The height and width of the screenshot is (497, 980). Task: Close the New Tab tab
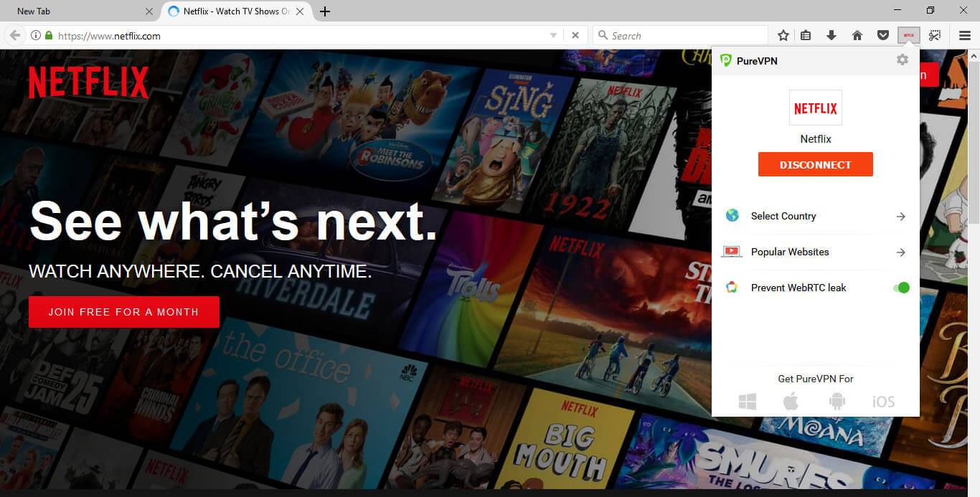pyautogui.click(x=149, y=11)
